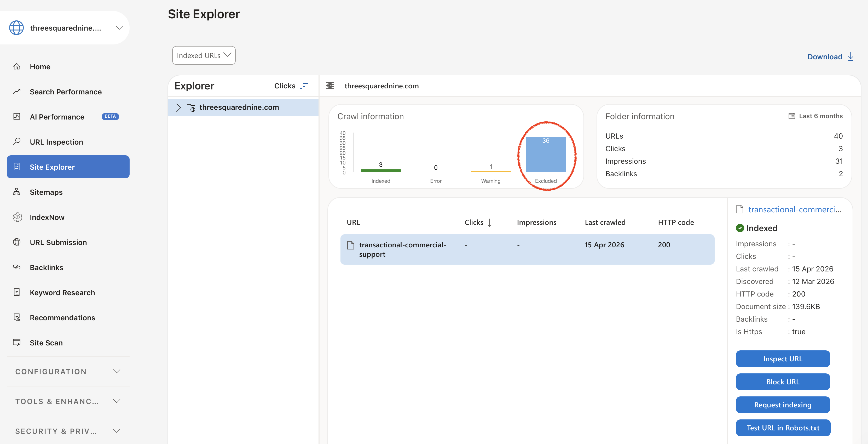Click Discovered 12 Mar 2026 value
Image resolution: width=868 pixels, height=444 pixels.
813,282
